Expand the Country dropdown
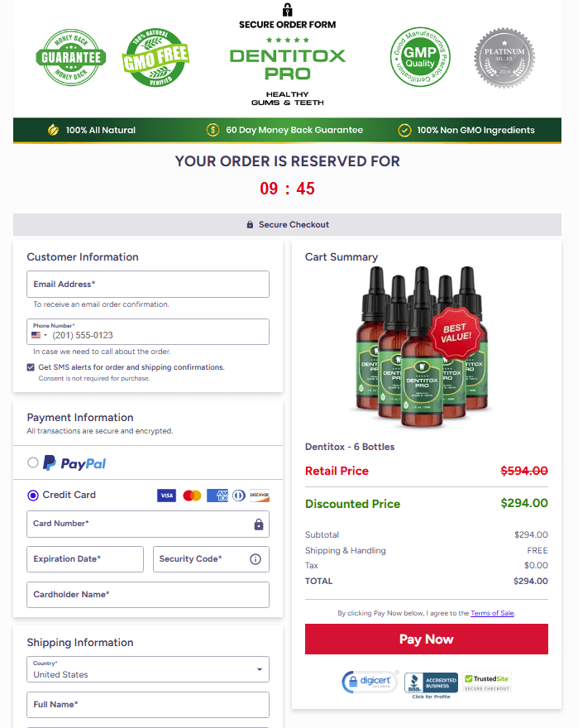578x728 pixels. tap(148, 669)
